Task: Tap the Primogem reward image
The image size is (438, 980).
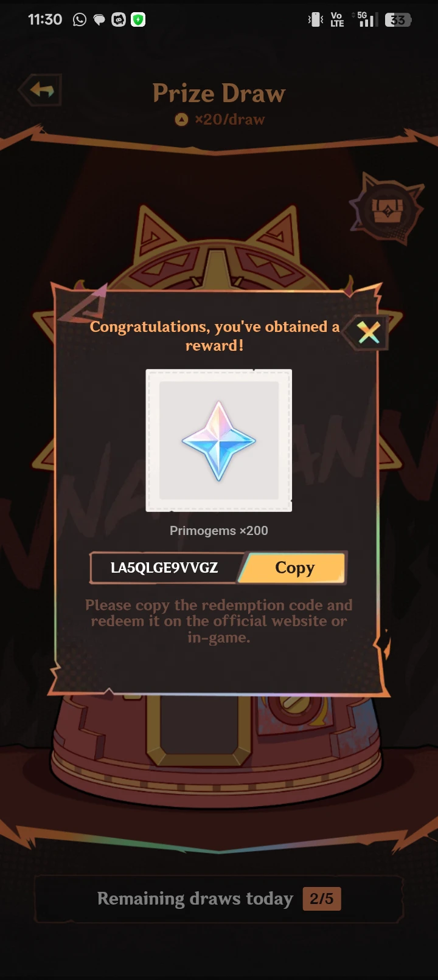Action: tap(219, 440)
